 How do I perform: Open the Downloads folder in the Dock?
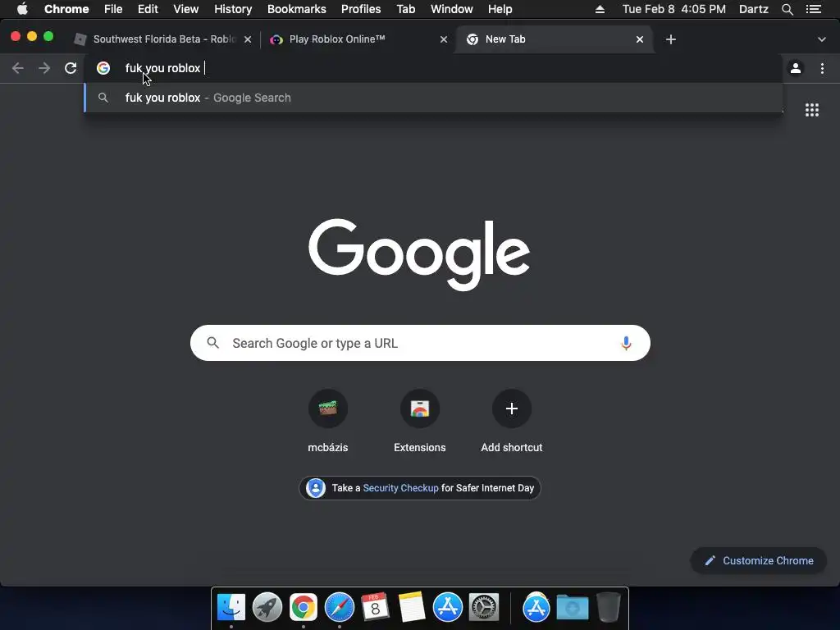pos(572,608)
